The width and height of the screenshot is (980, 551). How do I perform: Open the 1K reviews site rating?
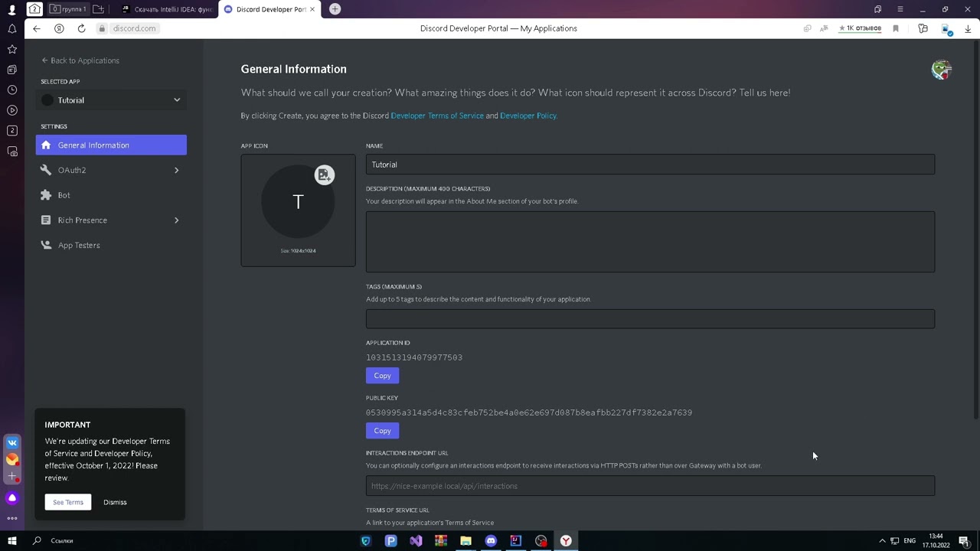click(x=860, y=28)
